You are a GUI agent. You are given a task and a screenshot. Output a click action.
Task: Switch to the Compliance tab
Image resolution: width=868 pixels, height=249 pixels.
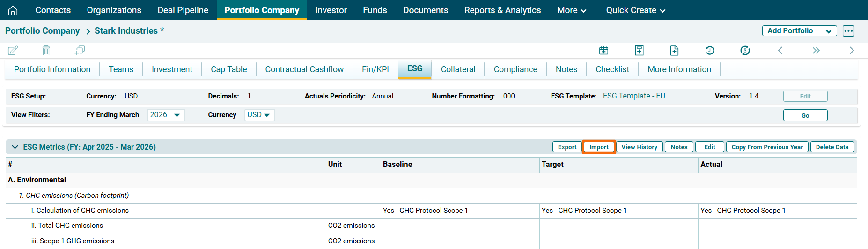click(x=515, y=69)
